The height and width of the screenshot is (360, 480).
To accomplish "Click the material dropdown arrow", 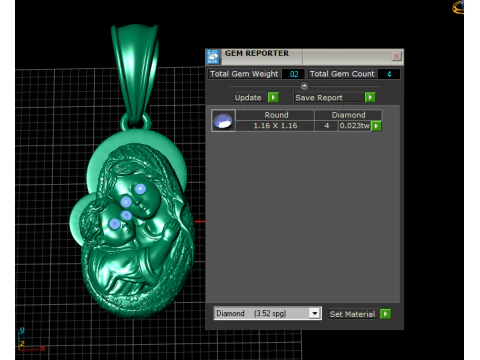I will 314,313.
